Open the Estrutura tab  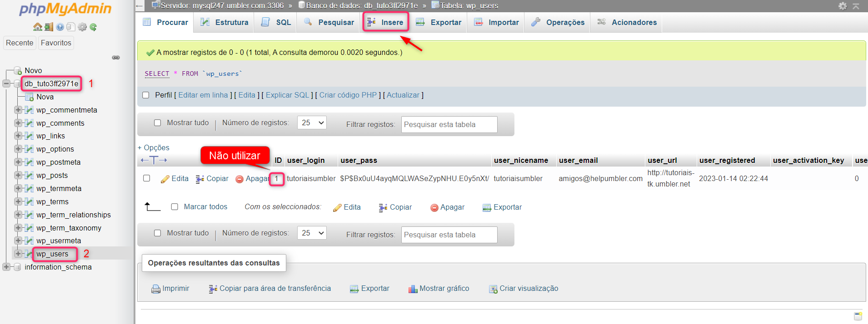(x=225, y=22)
